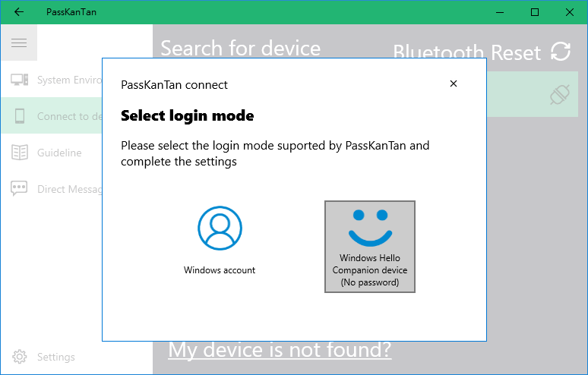Screen dimensions: 588x375
Task: Click the Connect to device phone icon
Action: (20, 116)
